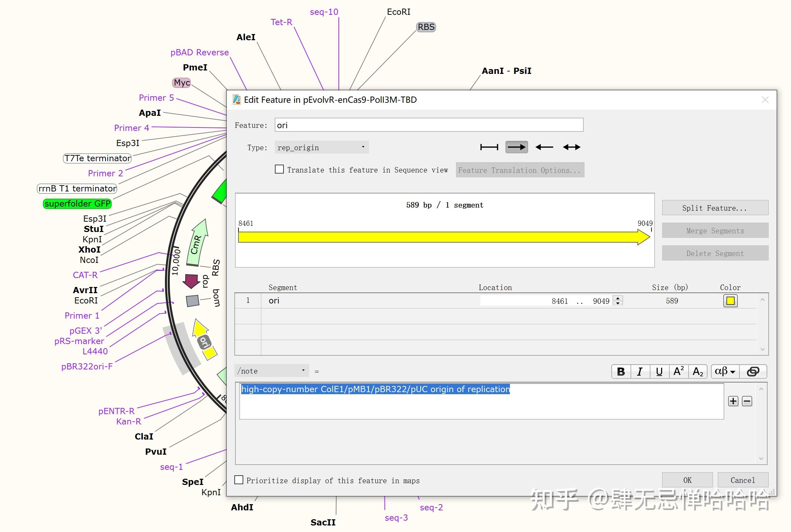Image resolution: width=791 pixels, height=532 pixels.
Task: Click pBR322ori-F primer label
Action: pyautogui.click(x=87, y=366)
